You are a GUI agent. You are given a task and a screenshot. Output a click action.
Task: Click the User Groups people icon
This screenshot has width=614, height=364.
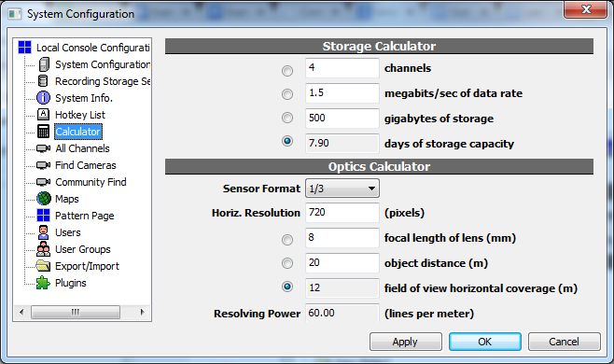pyautogui.click(x=44, y=249)
